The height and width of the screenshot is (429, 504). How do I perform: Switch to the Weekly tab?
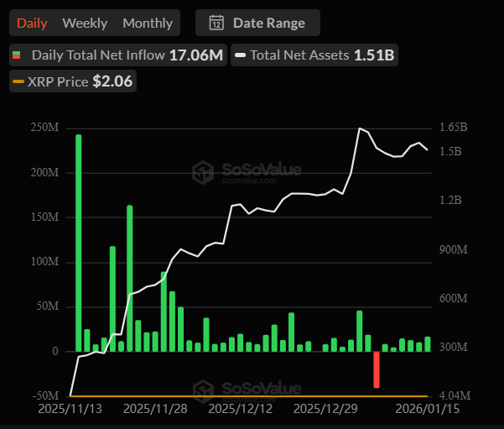coord(85,24)
